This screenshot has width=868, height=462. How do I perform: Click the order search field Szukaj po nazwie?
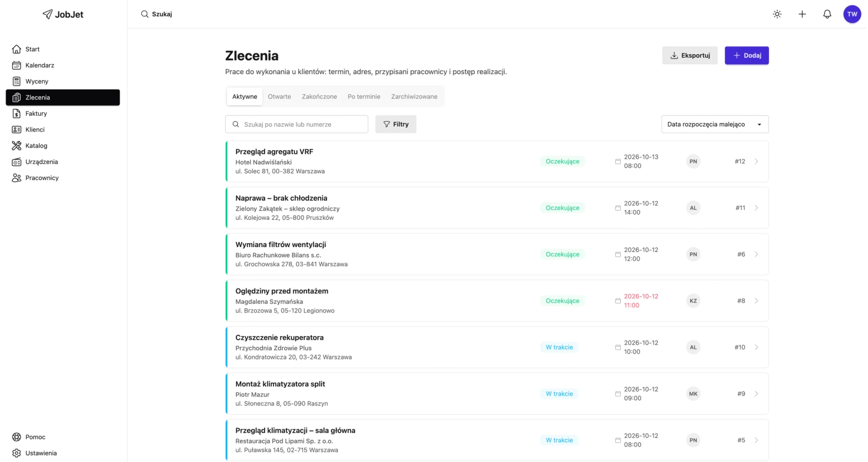[x=297, y=124]
